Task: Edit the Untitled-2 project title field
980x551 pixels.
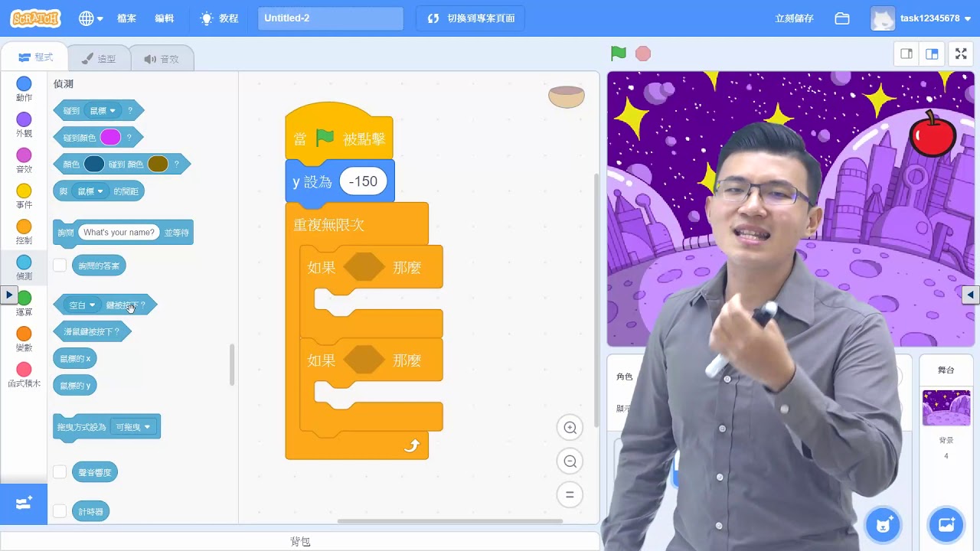Action: [330, 18]
